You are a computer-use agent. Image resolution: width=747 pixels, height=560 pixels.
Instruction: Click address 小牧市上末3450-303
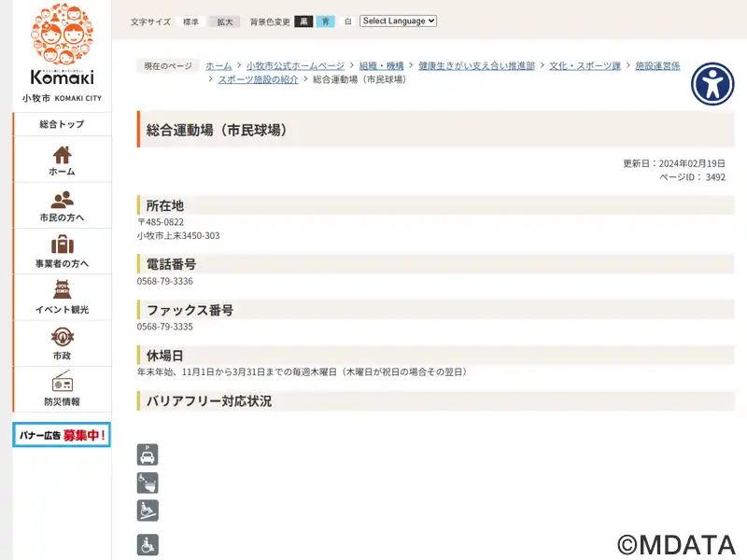[x=178, y=236]
